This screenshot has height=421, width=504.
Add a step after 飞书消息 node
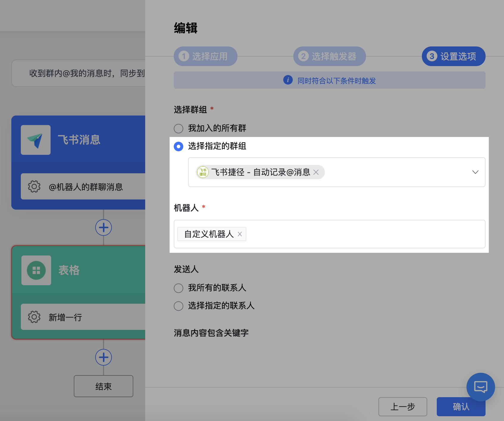(104, 227)
